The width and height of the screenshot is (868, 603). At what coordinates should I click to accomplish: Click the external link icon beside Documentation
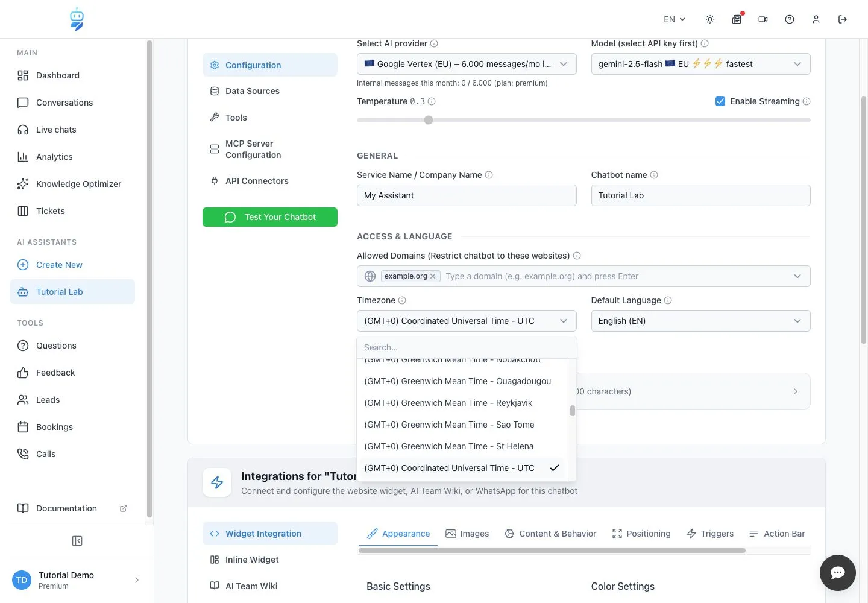(x=124, y=508)
